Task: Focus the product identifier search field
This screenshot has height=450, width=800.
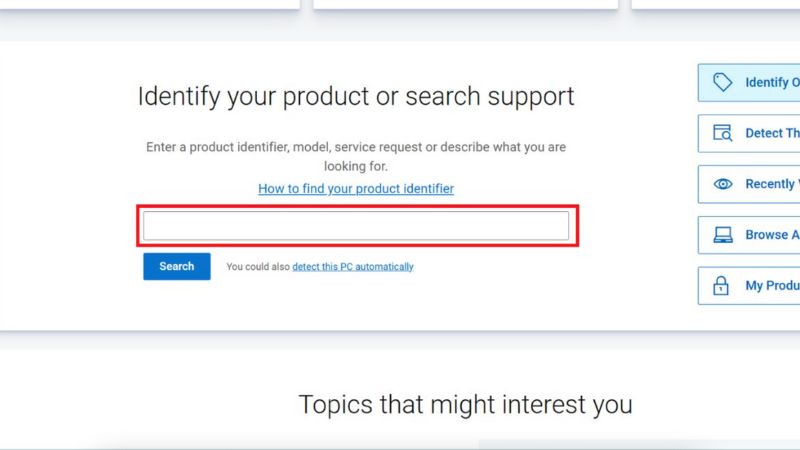Action: click(356, 226)
